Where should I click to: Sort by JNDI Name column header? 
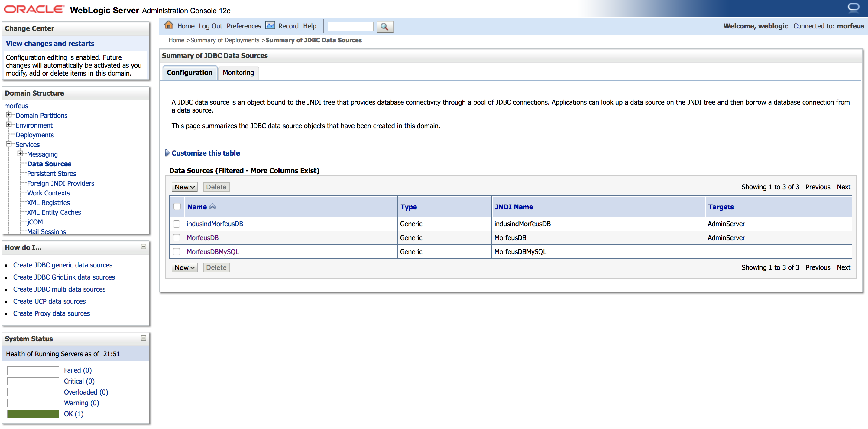pos(513,207)
